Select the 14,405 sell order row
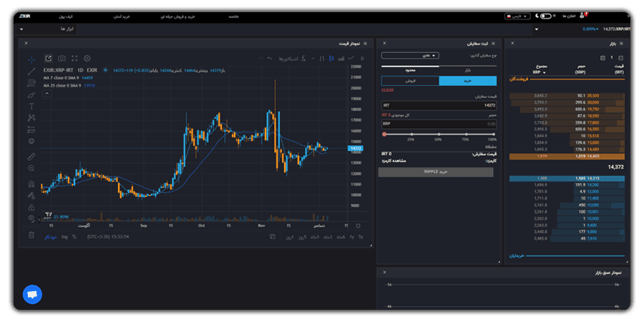Viewport: 644px width, 322px height. (567, 157)
